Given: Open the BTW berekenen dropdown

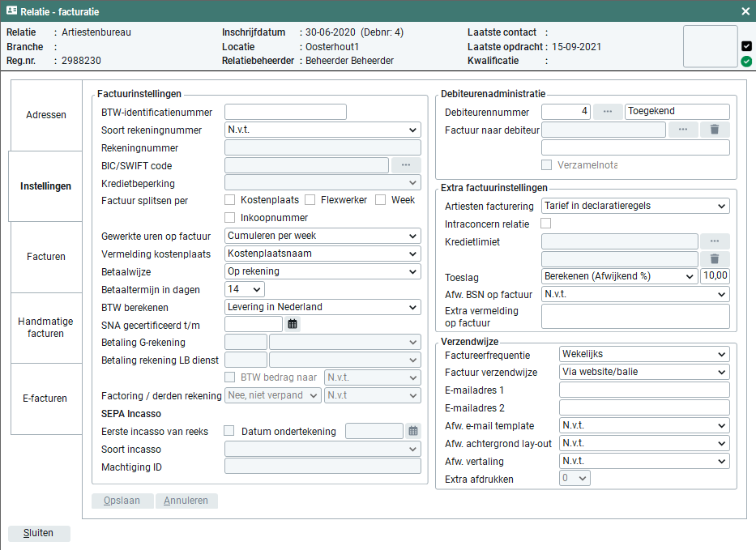Looking at the screenshot, I should point(322,307).
